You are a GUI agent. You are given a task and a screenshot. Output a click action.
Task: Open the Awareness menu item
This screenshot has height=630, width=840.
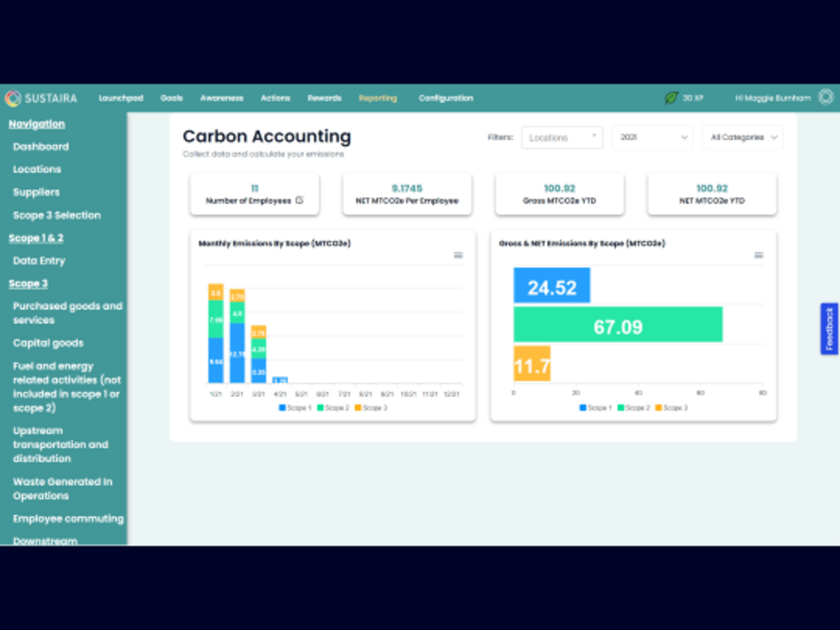click(x=221, y=98)
